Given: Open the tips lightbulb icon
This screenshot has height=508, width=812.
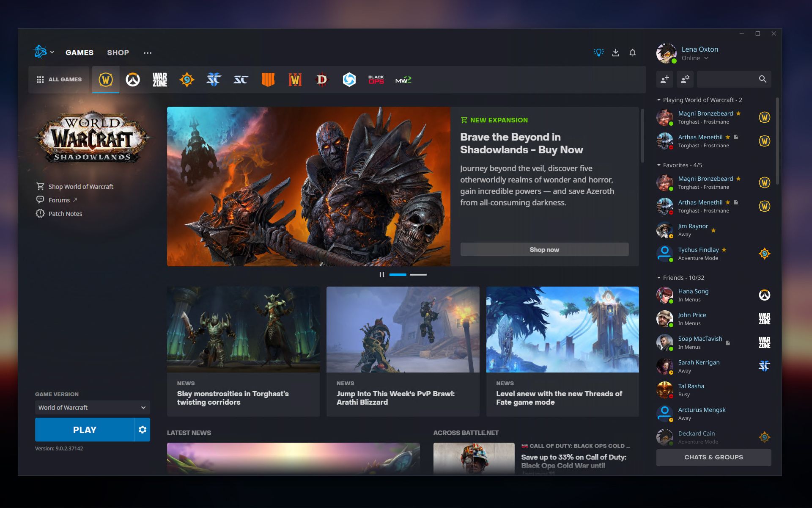Looking at the screenshot, I should coord(598,52).
